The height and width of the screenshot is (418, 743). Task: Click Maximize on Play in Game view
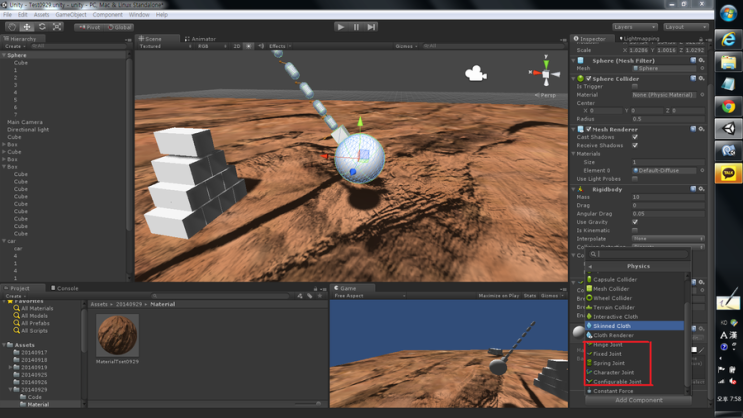tap(498, 296)
